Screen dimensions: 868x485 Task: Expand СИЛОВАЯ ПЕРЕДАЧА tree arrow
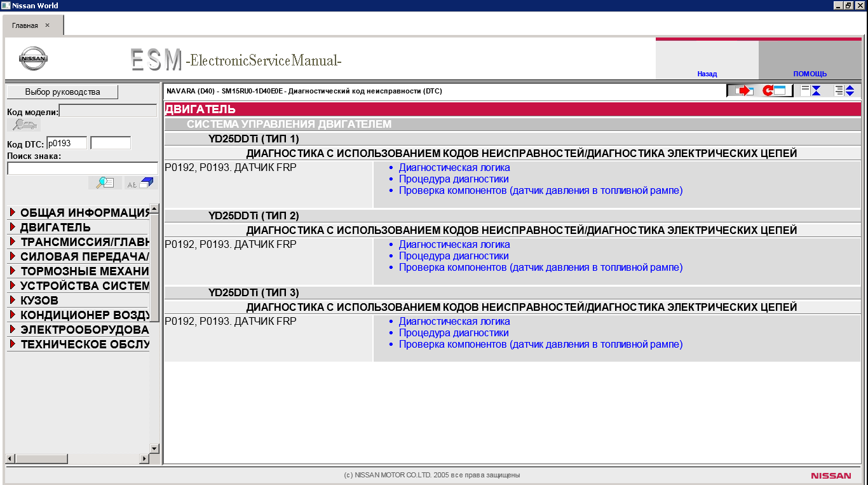point(12,256)
